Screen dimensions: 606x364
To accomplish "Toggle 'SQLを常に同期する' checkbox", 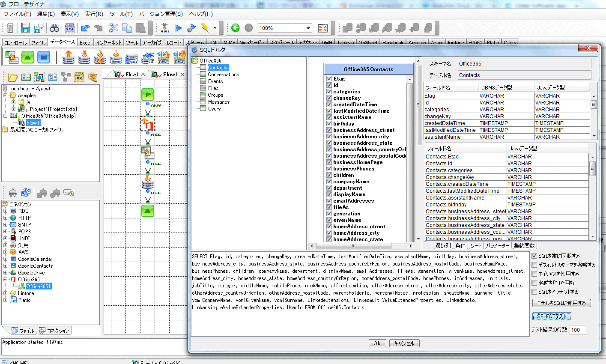I will tap(534, 256).
